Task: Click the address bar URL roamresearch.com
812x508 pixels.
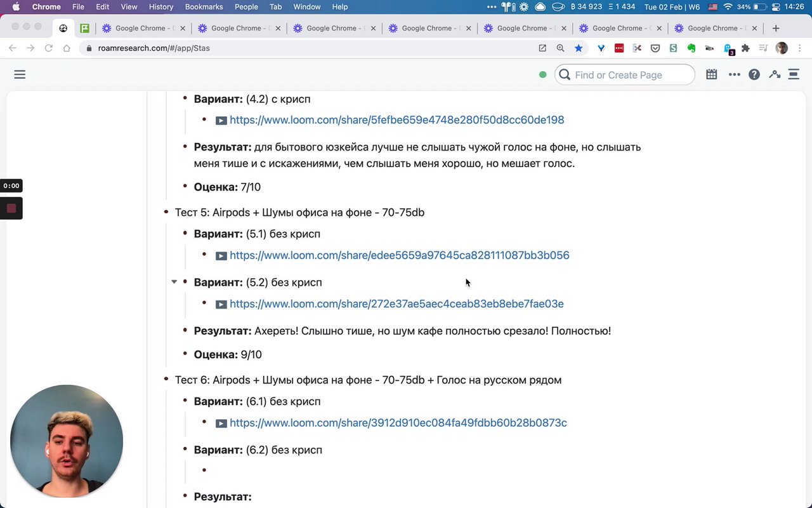Action: point(154,48)
